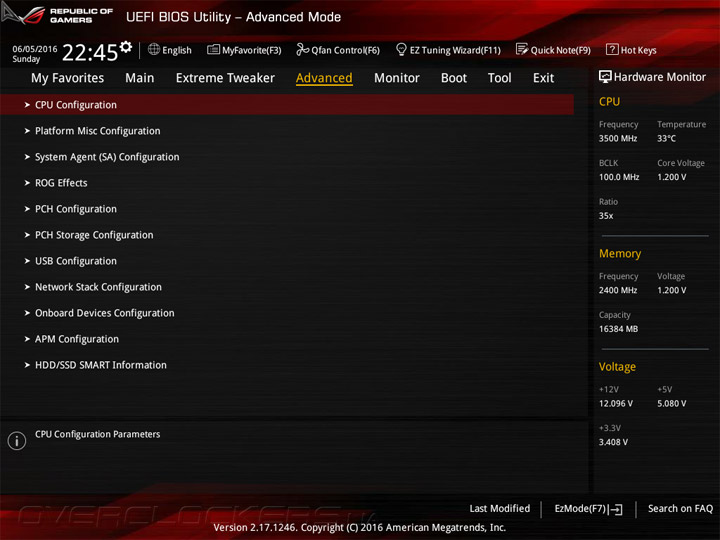720x540 pixels.
Task: Click the EZ Tuning Wizard bulb icon
Action: tap(401, 50)
